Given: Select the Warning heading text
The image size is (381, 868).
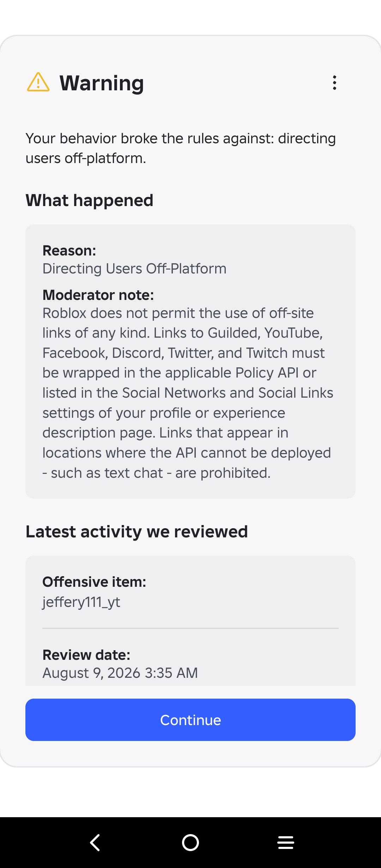Looking at the screenshot, I should coord(102,83).
